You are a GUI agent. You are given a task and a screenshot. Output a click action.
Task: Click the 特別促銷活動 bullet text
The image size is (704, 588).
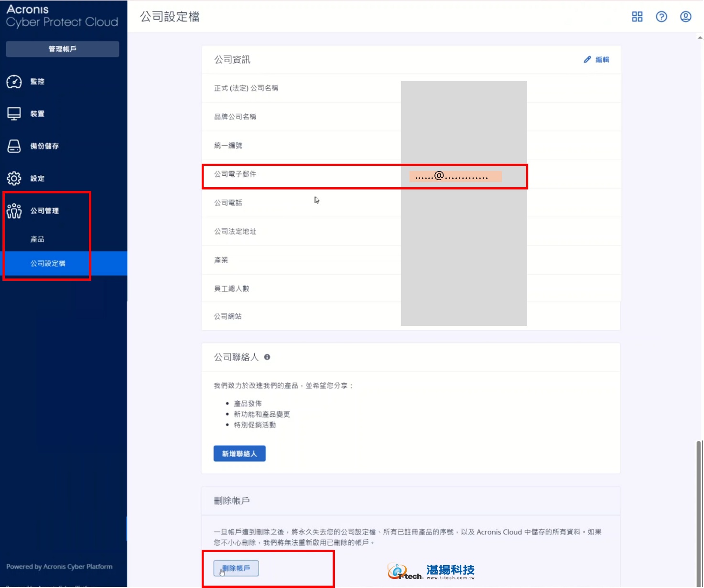255,425
